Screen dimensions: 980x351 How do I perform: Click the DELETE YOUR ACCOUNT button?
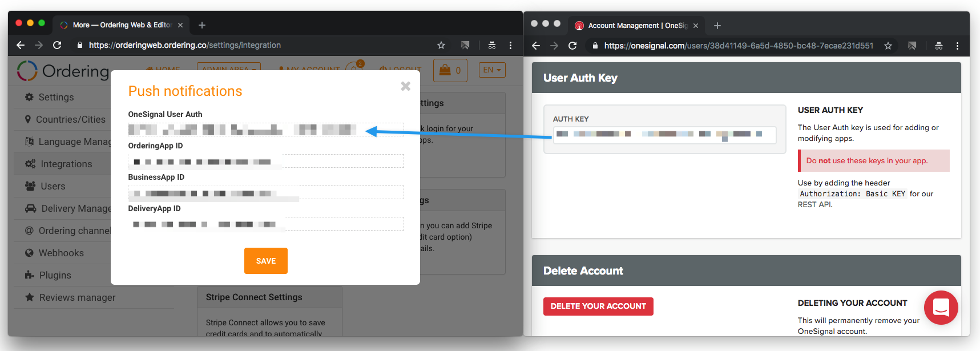click(598, 306)
